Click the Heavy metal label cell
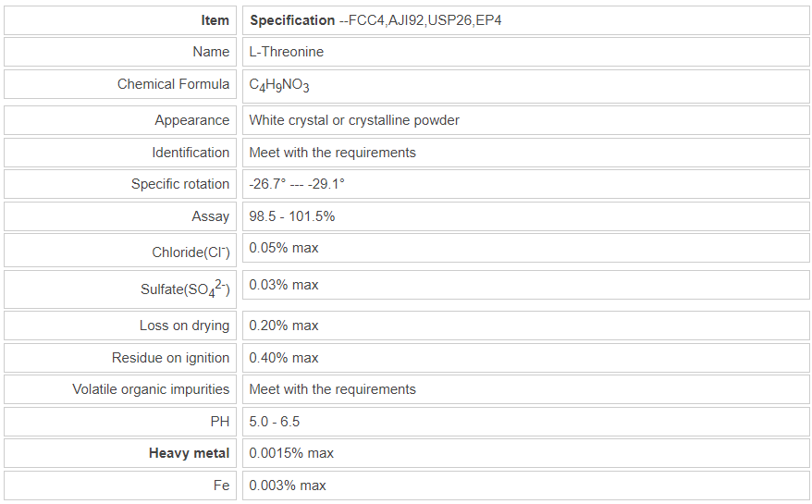Screen dimensions: 812x504 tap(189, 453)
